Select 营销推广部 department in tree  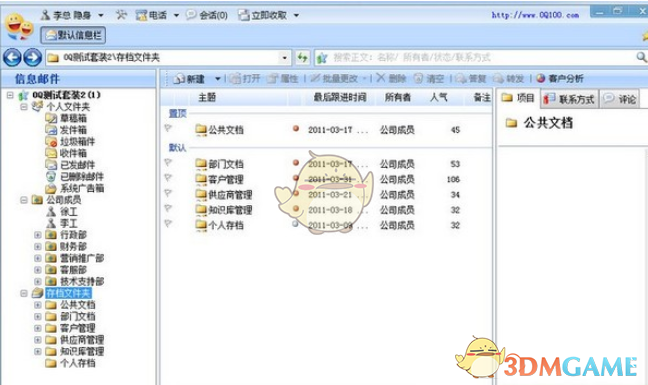75,258
